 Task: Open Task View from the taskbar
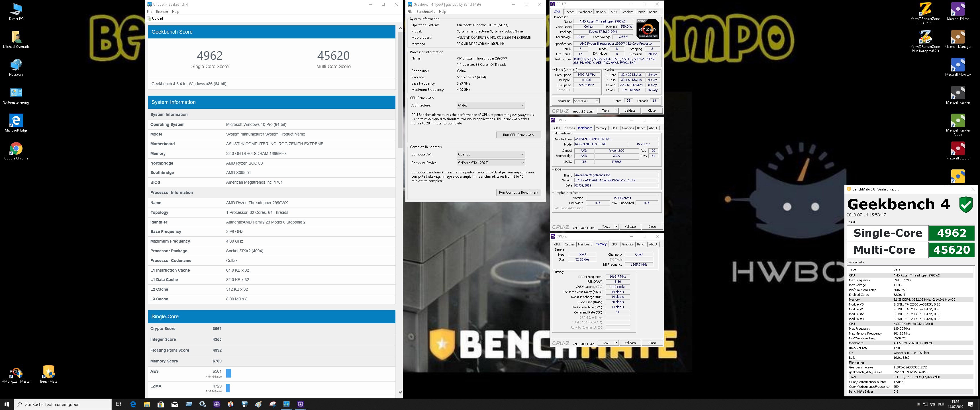[x=118, y=404]
